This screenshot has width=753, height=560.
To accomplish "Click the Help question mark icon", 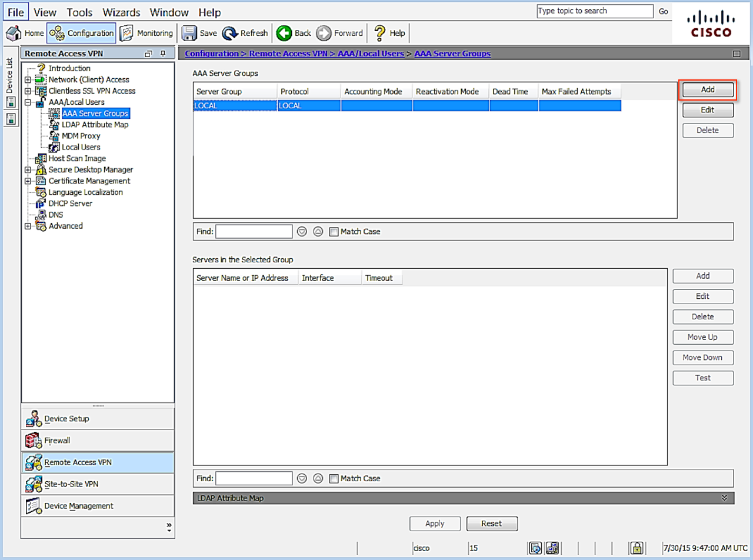I will (x=380, y=33).
